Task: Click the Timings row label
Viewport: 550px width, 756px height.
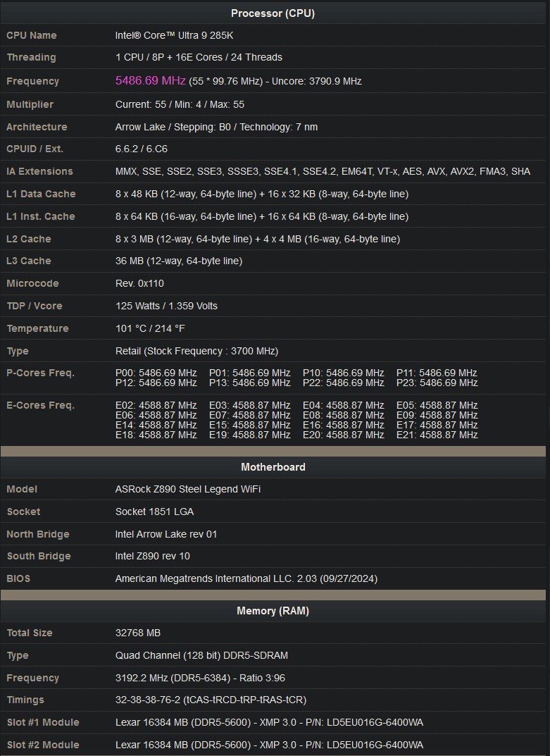Action: 25,700
